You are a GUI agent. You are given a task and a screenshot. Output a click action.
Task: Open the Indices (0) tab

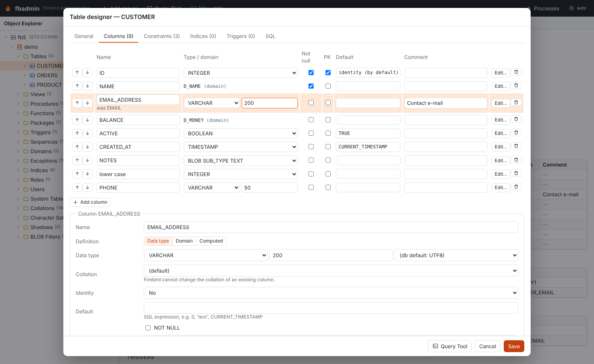tap(203, 36)
